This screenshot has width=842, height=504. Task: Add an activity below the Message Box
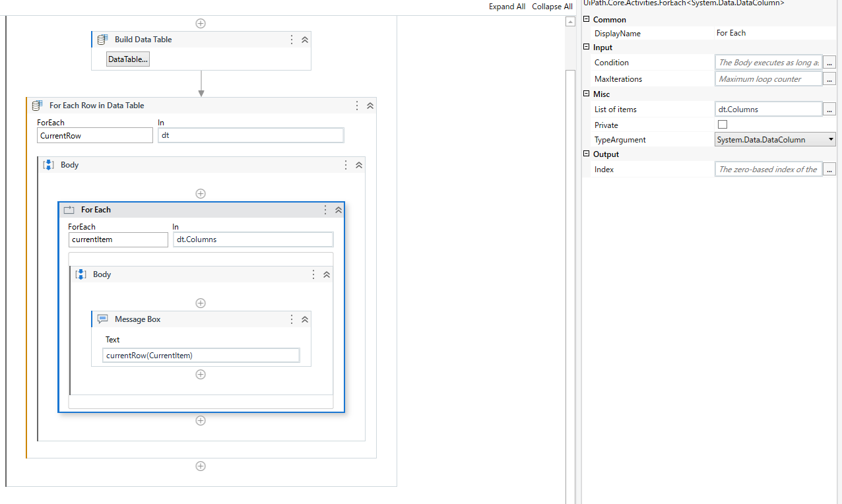201,374
